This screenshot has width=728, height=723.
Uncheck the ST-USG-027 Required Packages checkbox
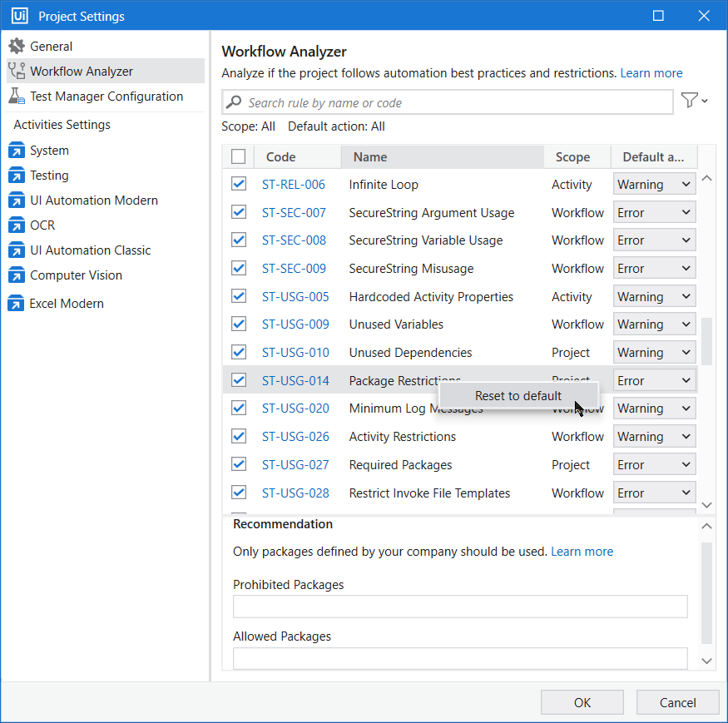[239, 464]
